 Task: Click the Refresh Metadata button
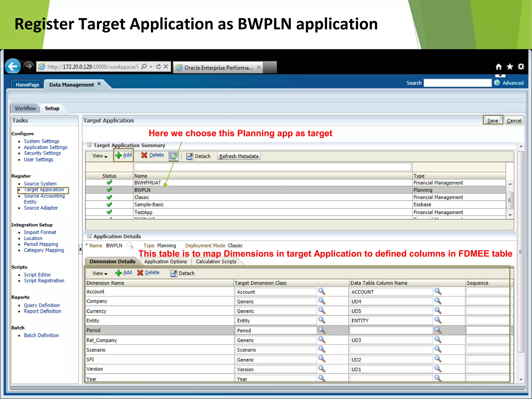239,156
